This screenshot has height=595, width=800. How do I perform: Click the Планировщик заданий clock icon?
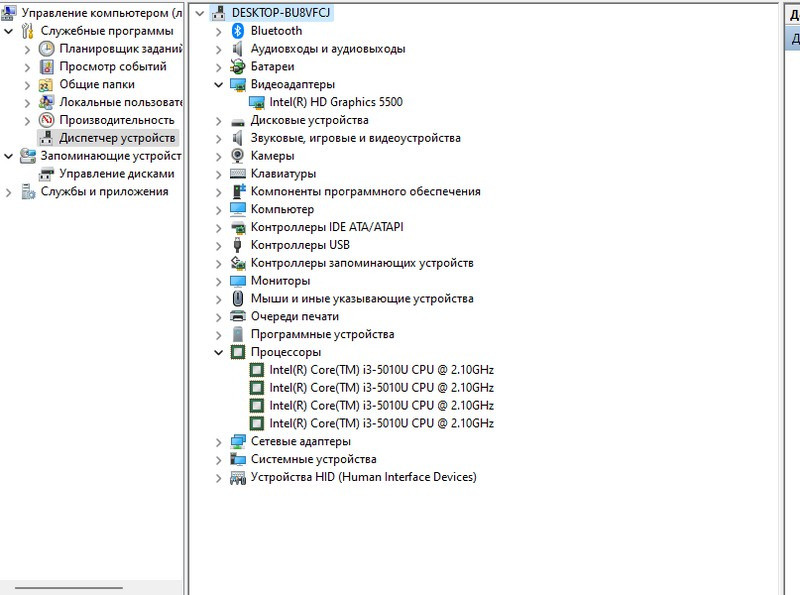tap(46, 48)
